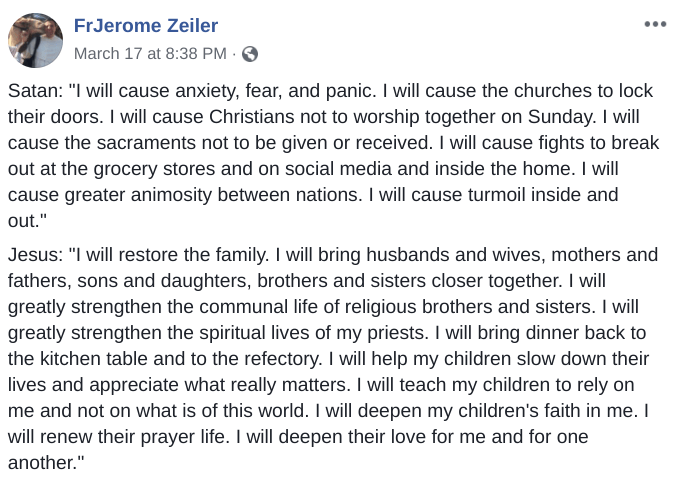Click the globe public audience icon
Screen dimensions: 676x482
(250, 54)
